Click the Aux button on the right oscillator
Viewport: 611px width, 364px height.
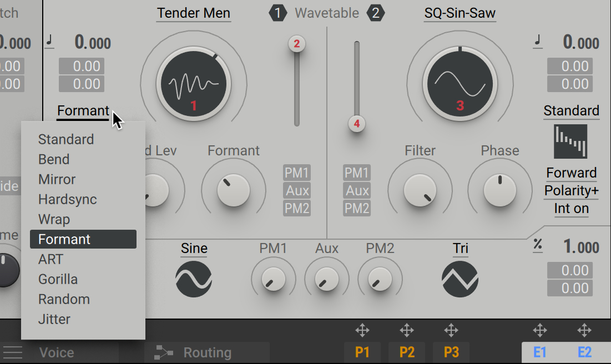pos(356,190)
